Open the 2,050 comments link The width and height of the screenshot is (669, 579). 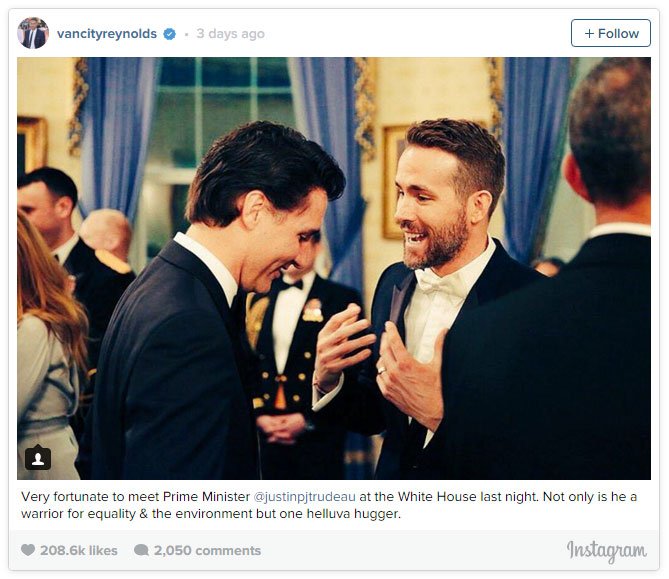pos(207,550)
